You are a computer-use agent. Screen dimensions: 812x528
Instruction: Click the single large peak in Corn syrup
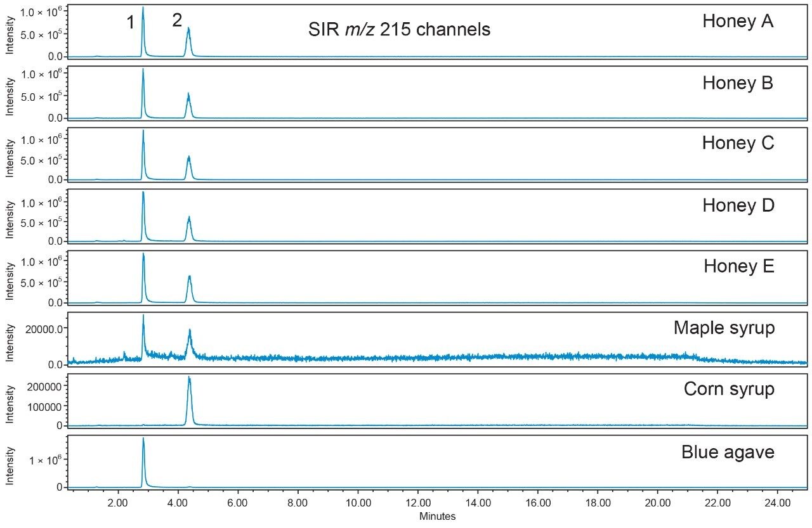(x=189, y=401)
